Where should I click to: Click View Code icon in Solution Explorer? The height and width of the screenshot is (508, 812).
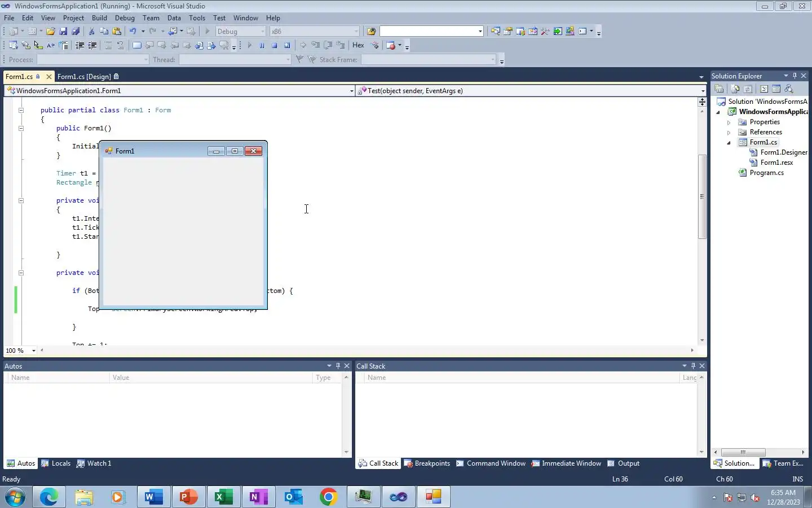tap(764, 89)
